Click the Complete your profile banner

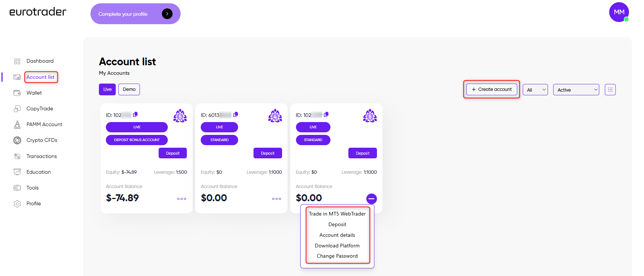(x=136, y=14)
